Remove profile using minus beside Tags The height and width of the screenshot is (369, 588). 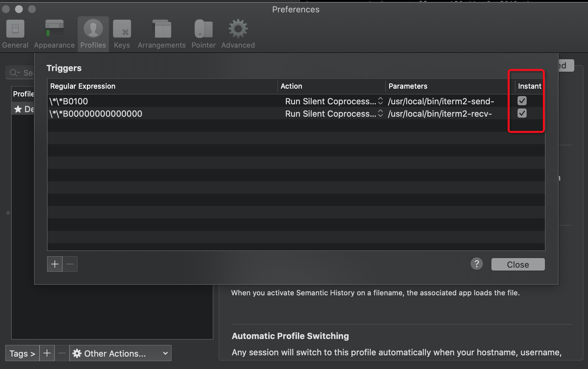62,353
